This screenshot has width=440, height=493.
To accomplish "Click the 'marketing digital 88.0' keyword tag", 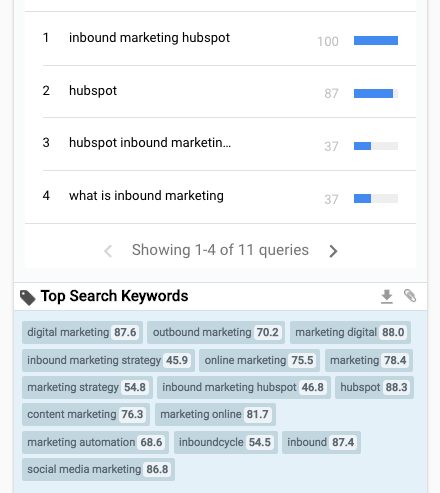I will (x=350, y=332).
